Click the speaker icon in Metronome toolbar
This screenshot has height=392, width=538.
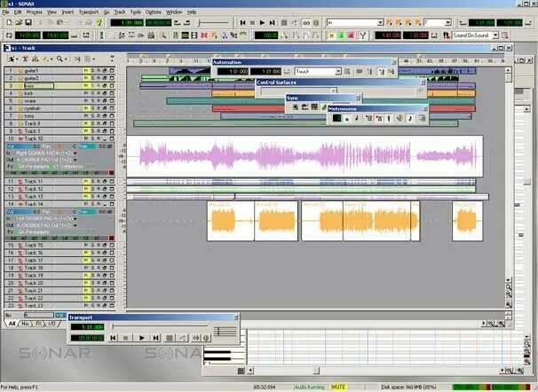pyautogui.click(x=400, y=119)
